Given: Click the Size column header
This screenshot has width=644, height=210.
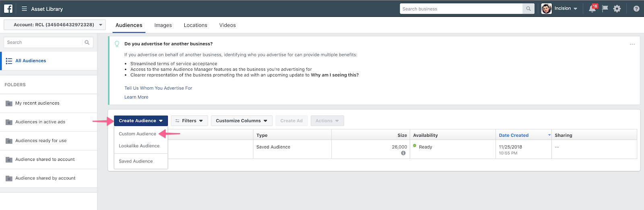Looking at the screenshot, I should point(371,135).
